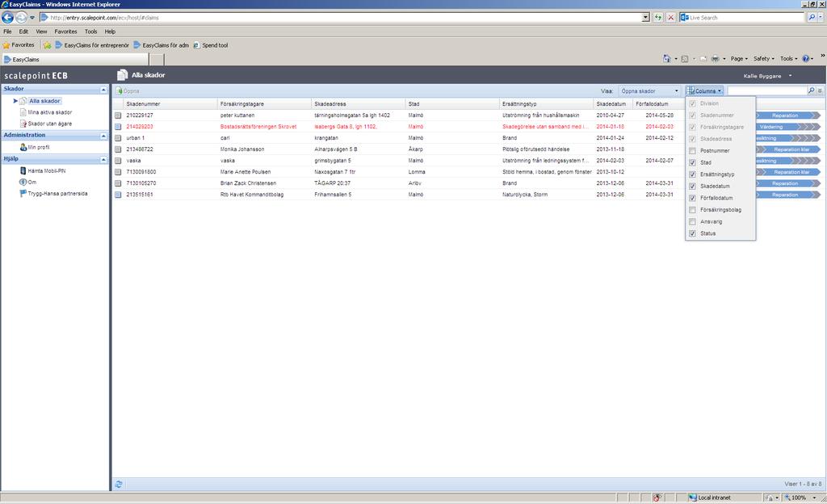Viewport: 827px width, 504px height.
Task: Click the browser Back arrow button
Action: click(x=7, y=18)
